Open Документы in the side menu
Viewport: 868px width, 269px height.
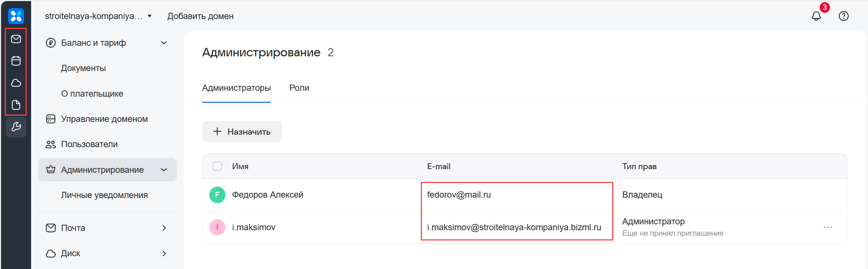point(83,68)
